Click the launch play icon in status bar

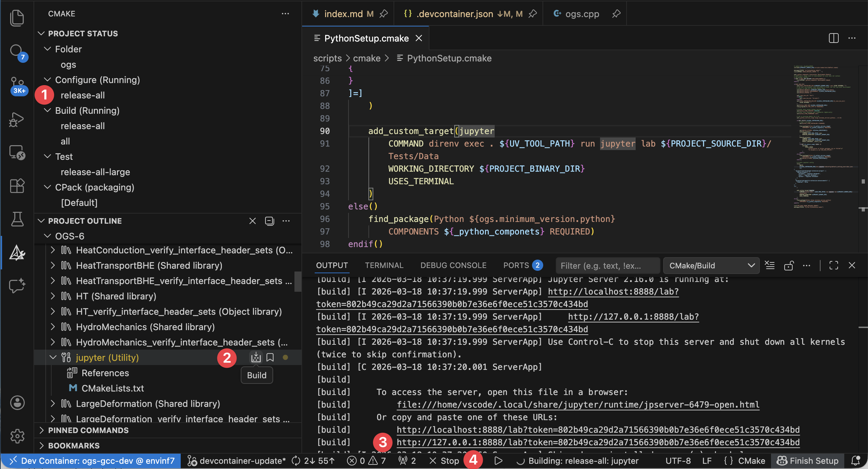pyautogui.click(x=499, y=461)
